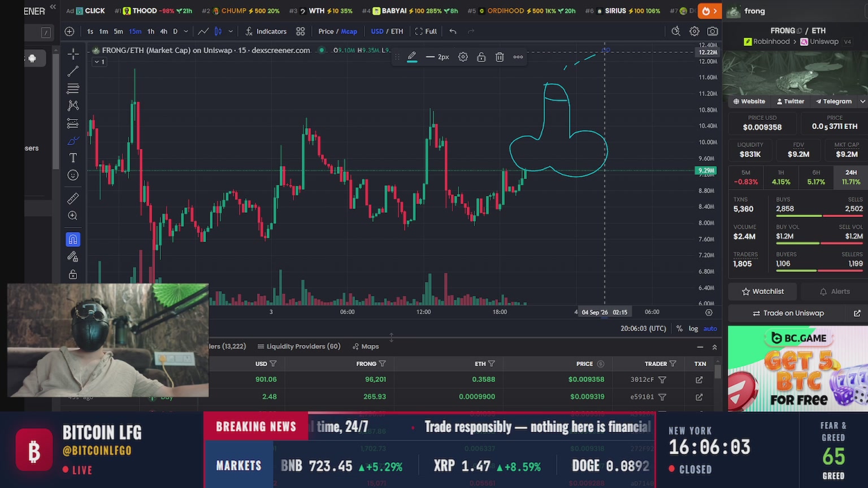Open the emoji icons tool
Image resolution: width=868 pixels, height=488 pixels.
coord(73,175)
